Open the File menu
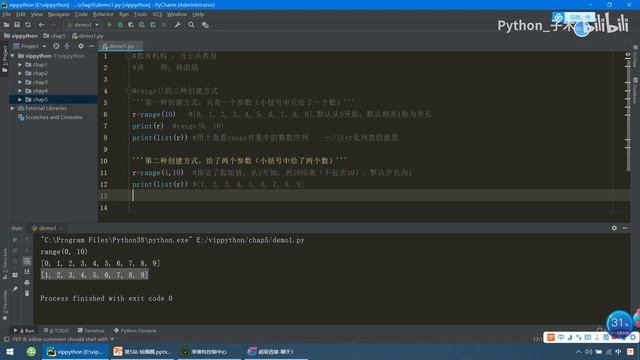The width and height of the screenshot is (640, 360). coord(7,14)
